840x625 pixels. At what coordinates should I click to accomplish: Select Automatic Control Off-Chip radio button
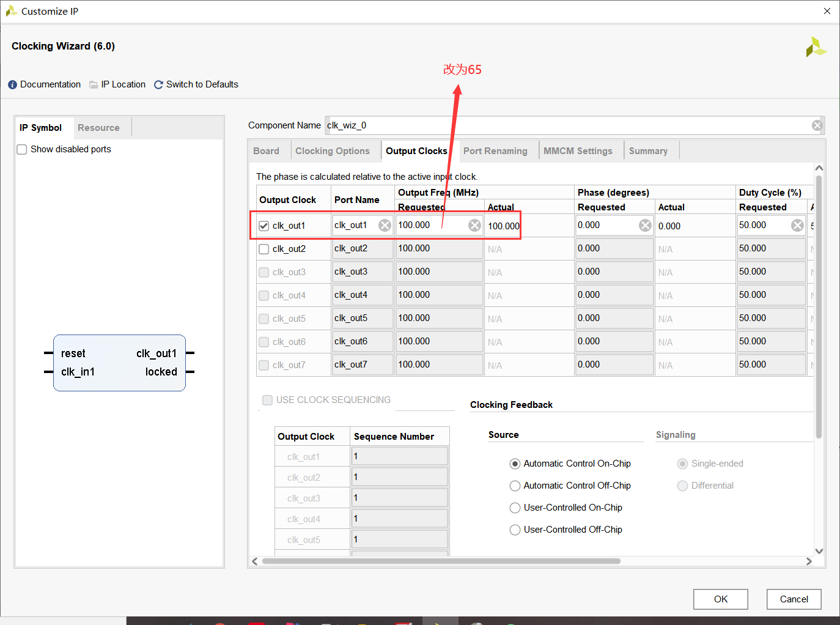pos(515,486)
